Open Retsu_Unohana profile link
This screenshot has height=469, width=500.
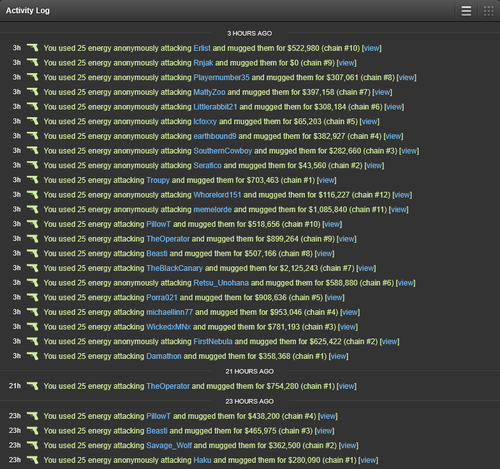[x=221, y=283]
